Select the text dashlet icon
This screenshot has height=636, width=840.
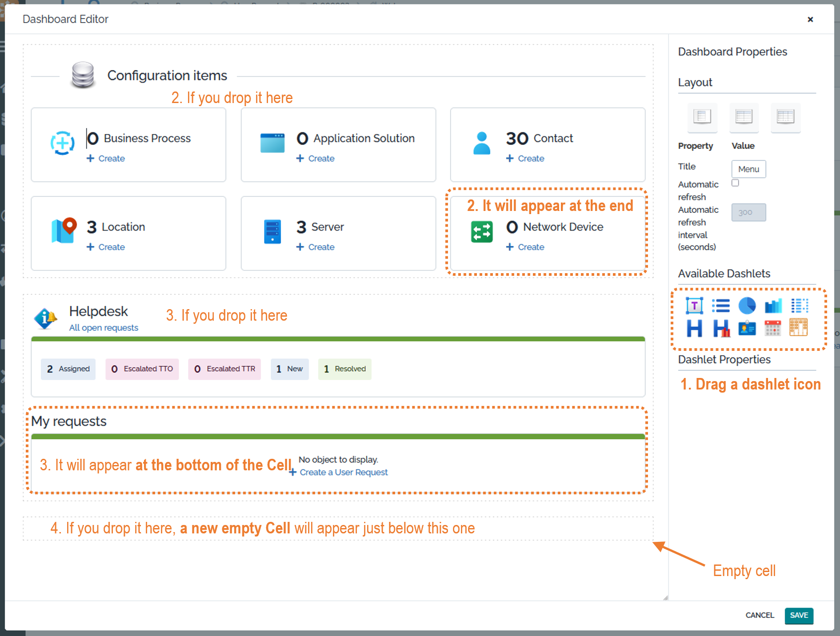tap(694, 306)
